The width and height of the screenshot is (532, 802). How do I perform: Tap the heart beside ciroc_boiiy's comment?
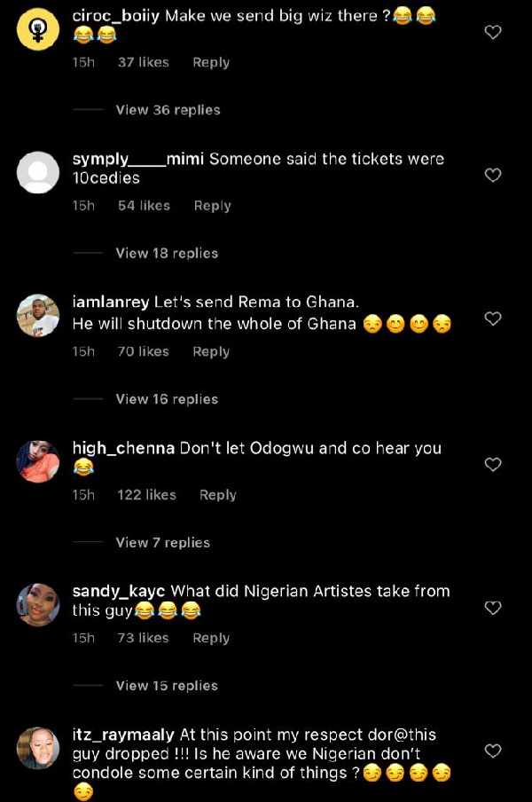click(x=493, y=32)
